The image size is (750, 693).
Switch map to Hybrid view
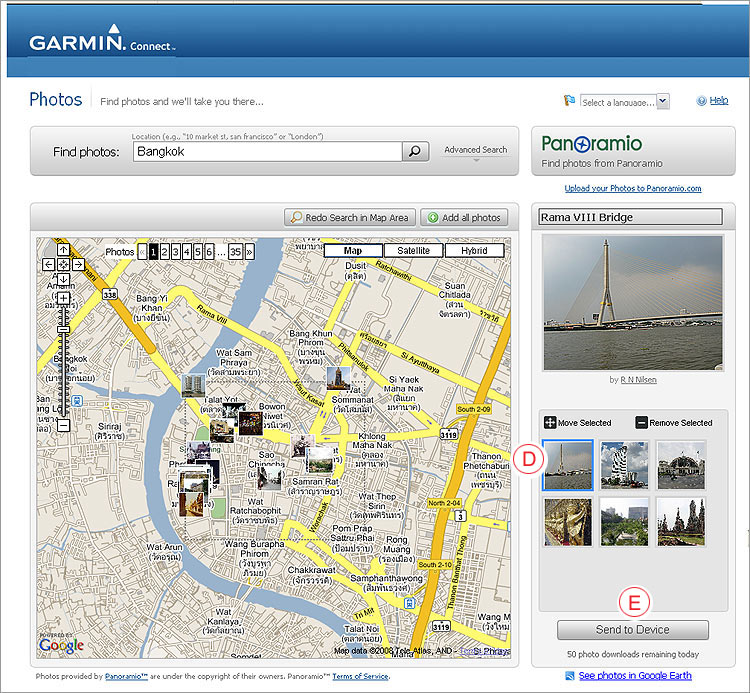(x=474, y=250)
